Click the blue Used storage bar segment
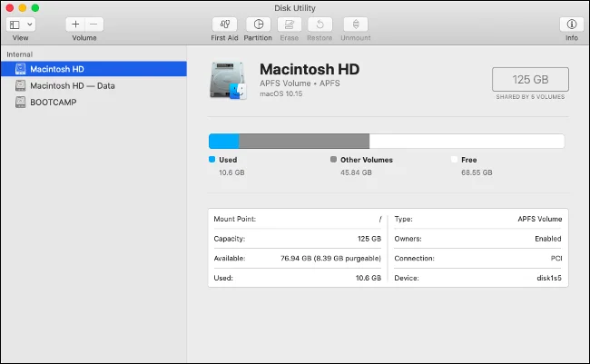This screenshot has height=364, width=590. [x=223, y=141]
